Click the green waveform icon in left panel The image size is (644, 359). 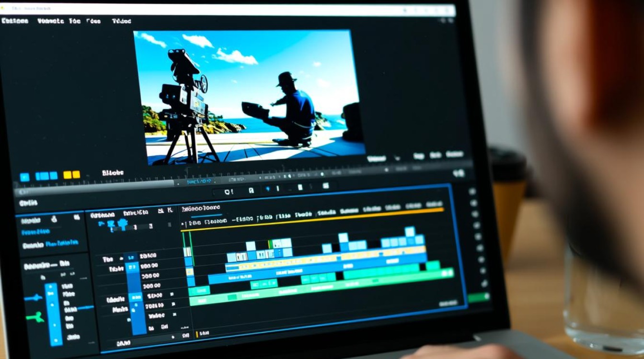tap(34, 316)
